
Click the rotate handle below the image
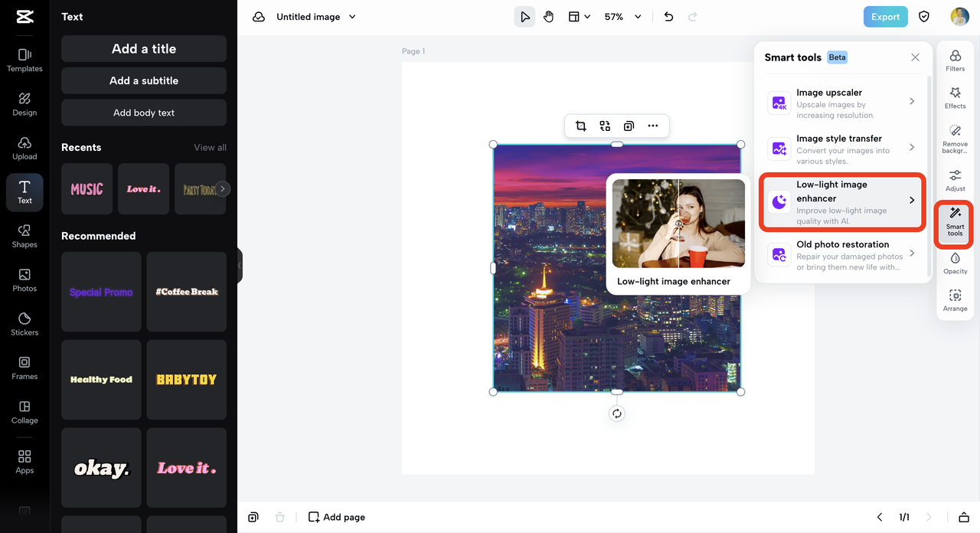(x=617, y=414)
